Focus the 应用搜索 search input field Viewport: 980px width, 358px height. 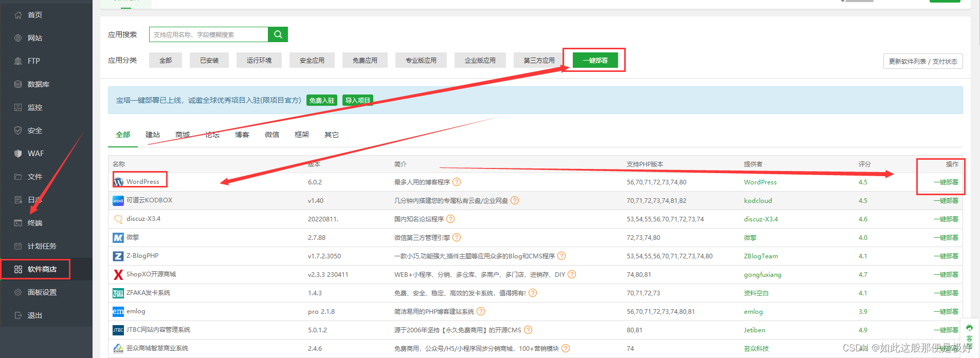tap(209, 34)
